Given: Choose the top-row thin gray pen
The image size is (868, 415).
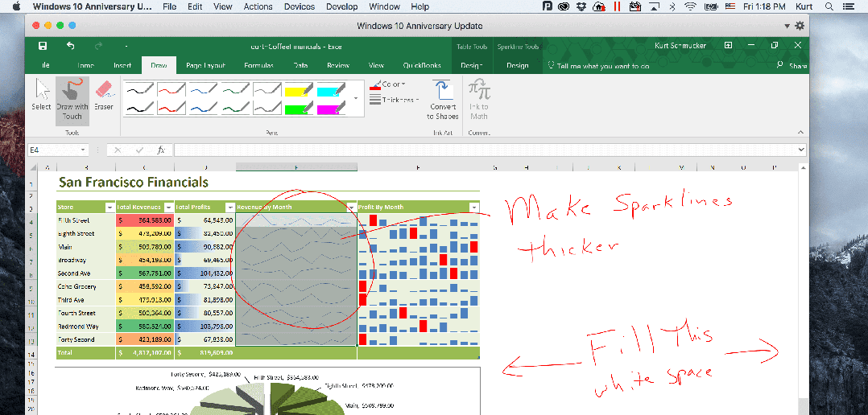Looking at the screenshot, I should 267,89.
